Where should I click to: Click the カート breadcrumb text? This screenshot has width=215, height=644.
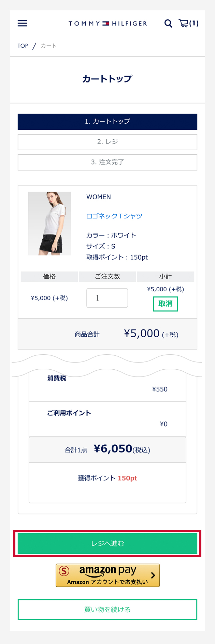point(49,46)
